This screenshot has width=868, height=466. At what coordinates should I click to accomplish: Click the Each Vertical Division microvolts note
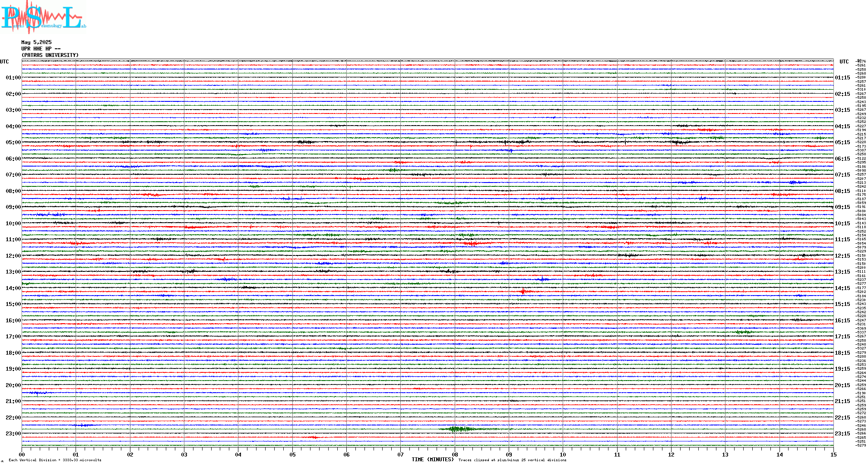click(x=55, y=460)
